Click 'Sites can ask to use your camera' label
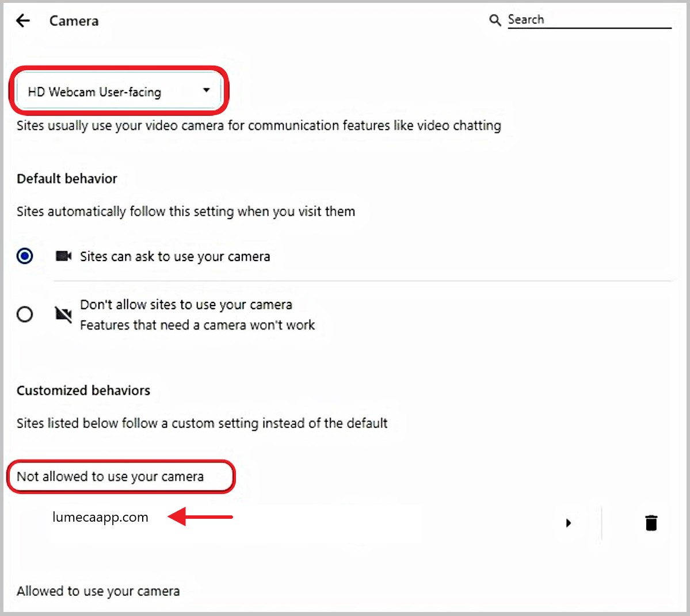The width and height of the screenshot is (690, 616). point(174,257)
